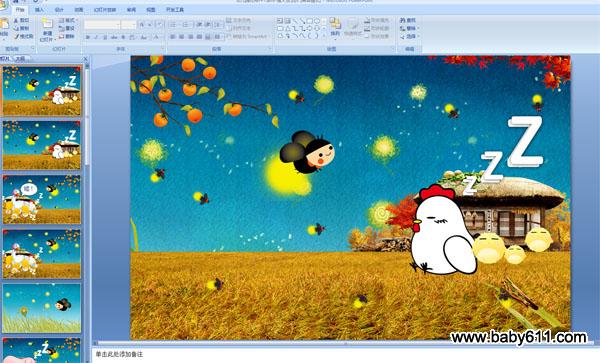Increase font size with Grow Font icon

(x=142, y=25)
